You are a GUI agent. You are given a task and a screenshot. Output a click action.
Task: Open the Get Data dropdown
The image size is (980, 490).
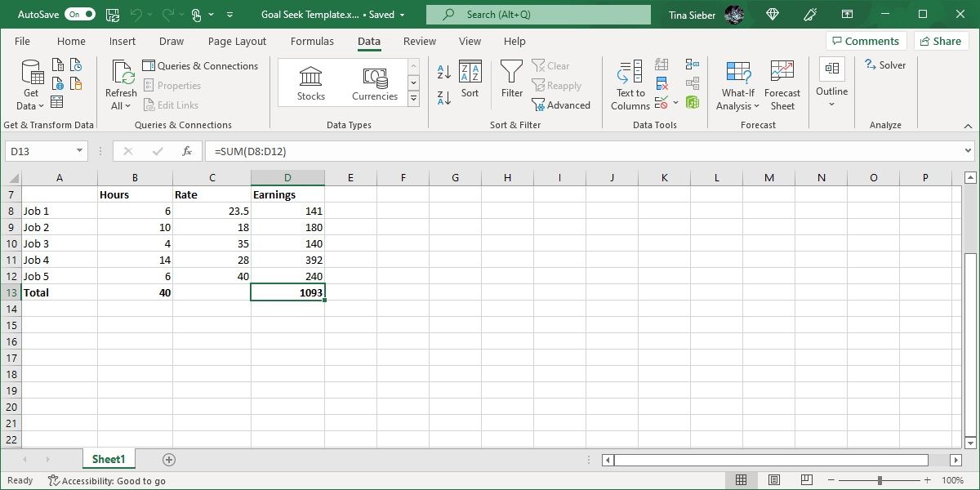(x=29, y=85)
